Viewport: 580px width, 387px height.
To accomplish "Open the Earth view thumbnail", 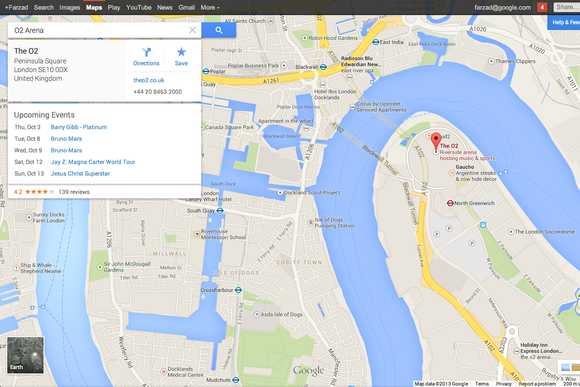I will point(25,354).
